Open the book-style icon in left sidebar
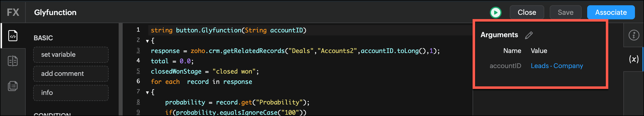Image resolution: width=644 pixels, height=116 pixels. tap(13, 61)
